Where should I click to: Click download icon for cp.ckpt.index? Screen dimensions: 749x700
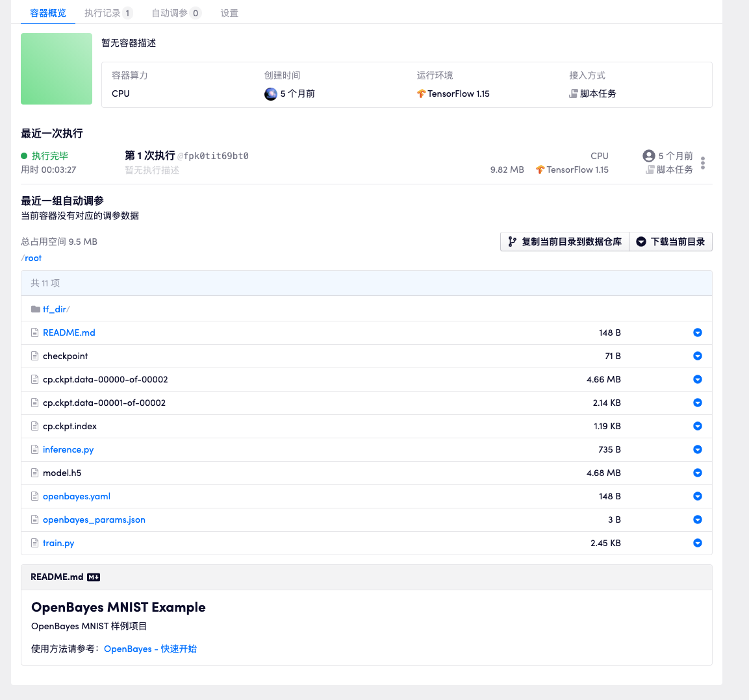pyautogui.click(x=698, y=426)
